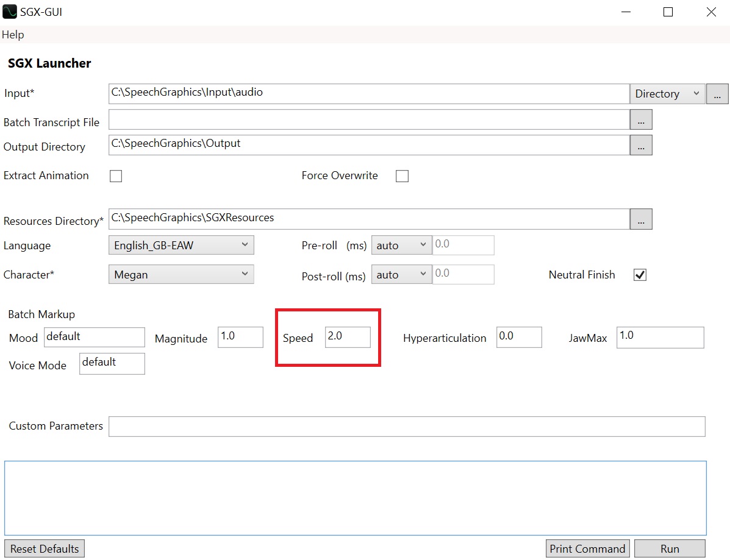730x560 pixels.
Task: Browse for Batch Transcript File
Action: pos(640,120)
